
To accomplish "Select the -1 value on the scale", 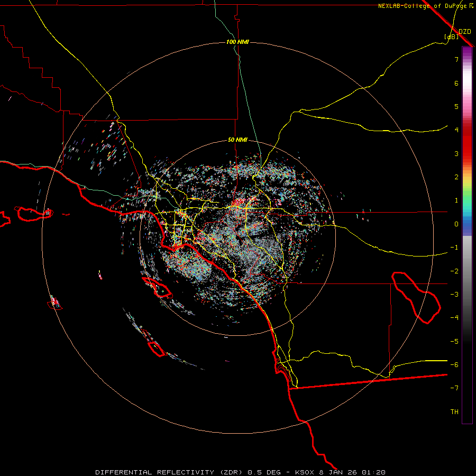I will [x=454, y=248].
